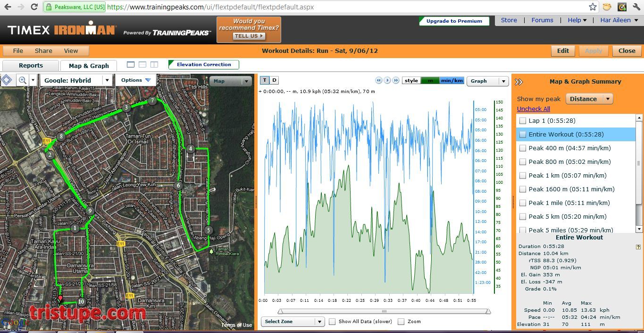Select the map pan tool icon

coord(6,79)
